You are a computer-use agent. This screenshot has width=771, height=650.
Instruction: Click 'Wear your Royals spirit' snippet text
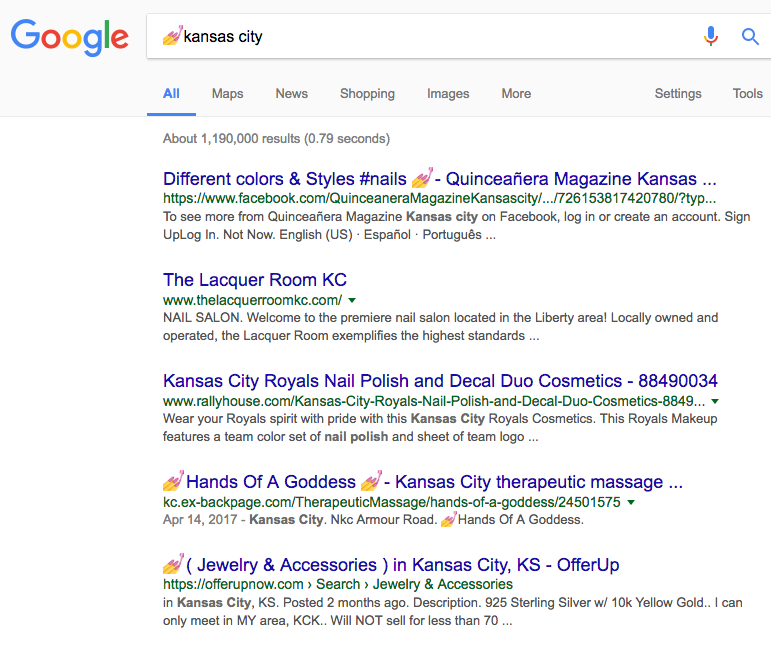(440, 428)
